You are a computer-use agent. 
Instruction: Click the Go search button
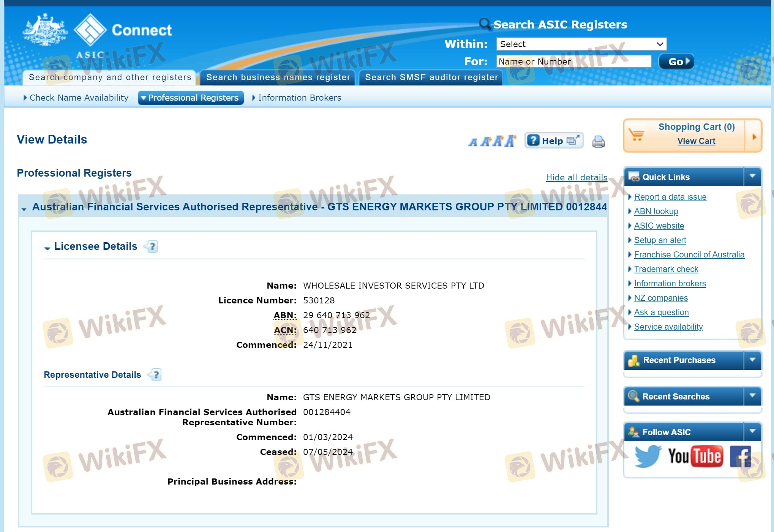coord(676,62)
